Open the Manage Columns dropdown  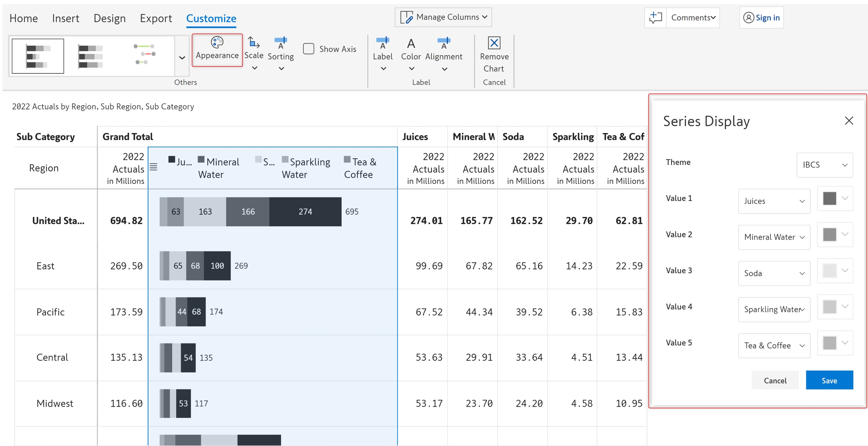click(443, 17)
